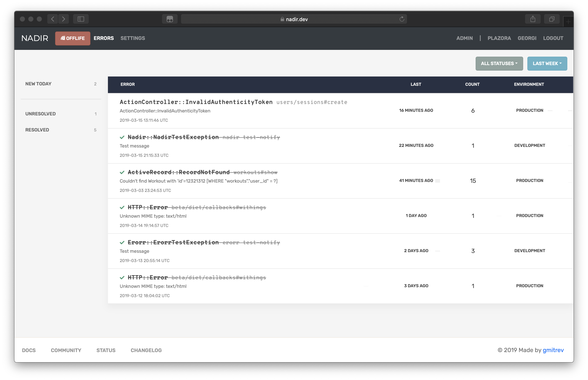This screenshot has height=380, width=588.
Task: Click the nadir.dev address bar
Action: coord(294,19)
